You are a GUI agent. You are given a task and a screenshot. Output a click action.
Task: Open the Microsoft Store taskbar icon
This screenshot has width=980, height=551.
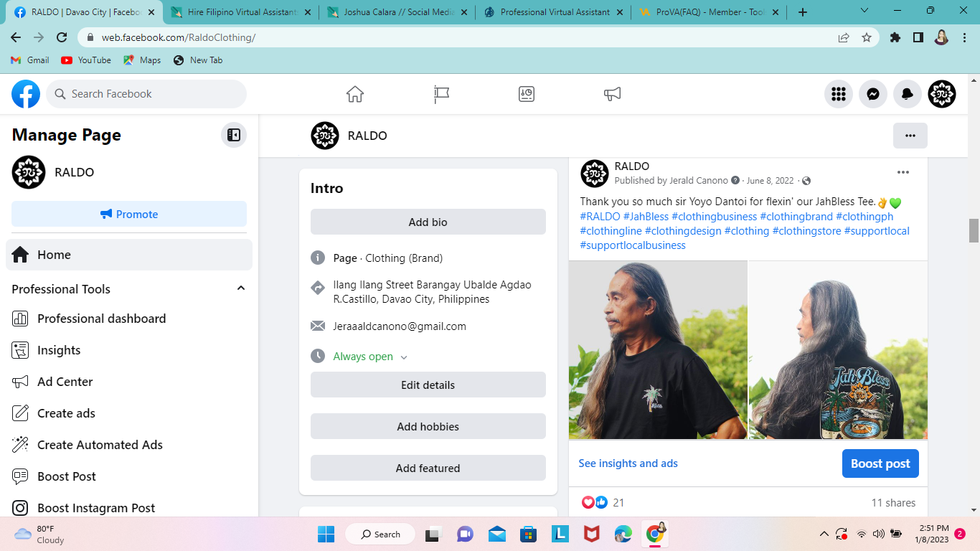pyautogui.click(x=529, y=534)
